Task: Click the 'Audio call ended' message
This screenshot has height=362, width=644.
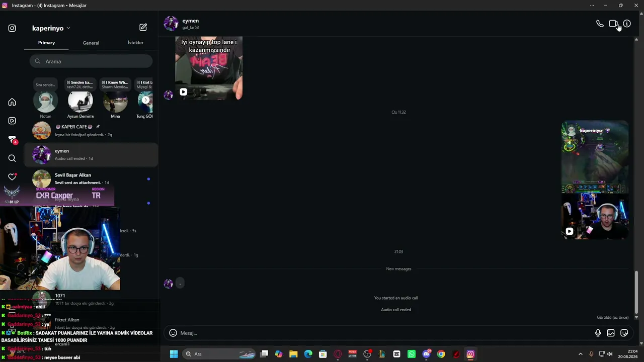Action: (396, 310)
